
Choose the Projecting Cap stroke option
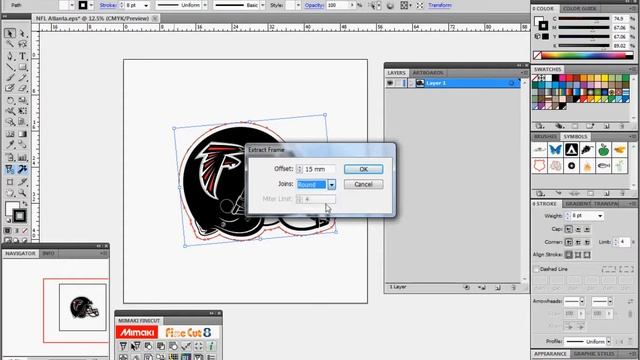(x=587, y=229)
